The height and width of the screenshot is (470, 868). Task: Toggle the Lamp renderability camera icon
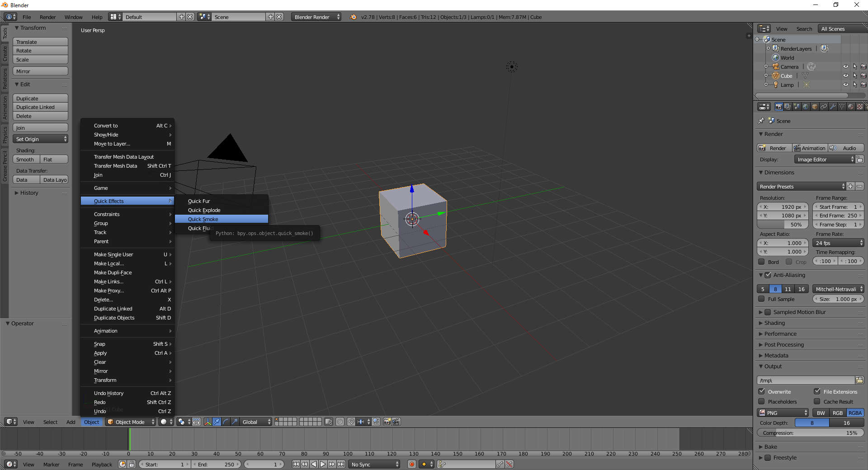click(863, 85)
